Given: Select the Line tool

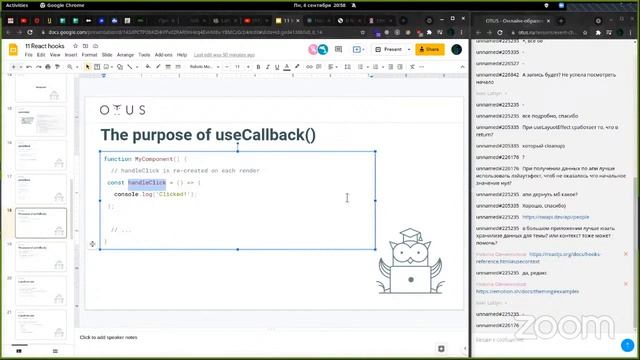Looking at the screenshot, I should click(x=130, y=67).
